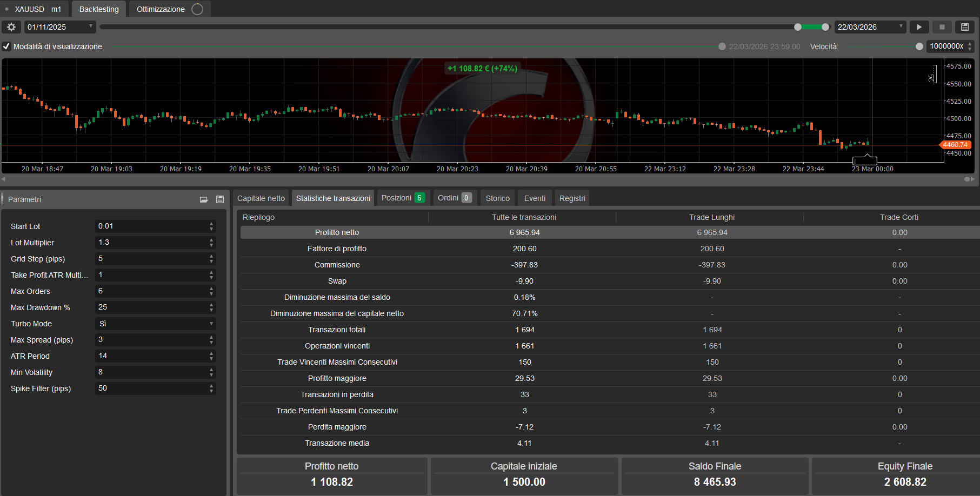Save parameters using the Parametri floppy icon
The width and height of the screenshot is (980, 496).
tap(220, 199)
